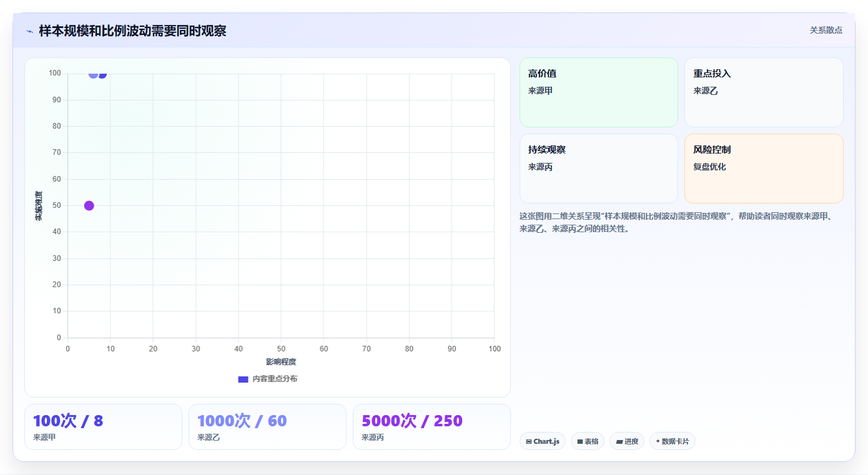Open the 5000次 / 250 来源丙 stat card

point(432,427)
